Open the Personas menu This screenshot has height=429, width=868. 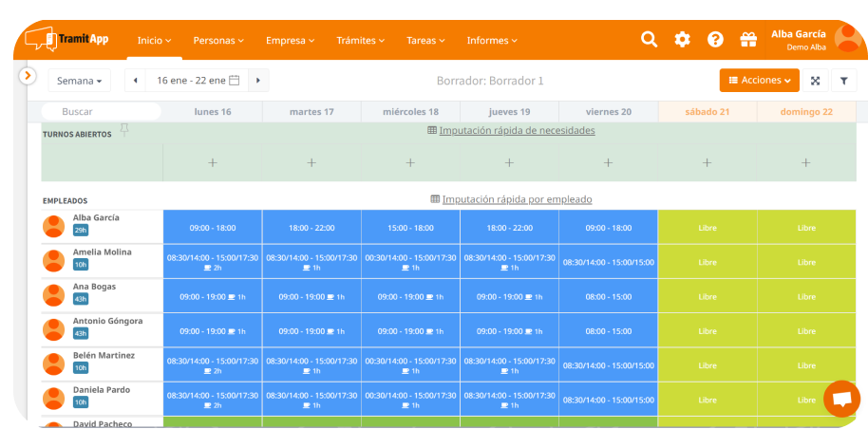tap(218, 41)
